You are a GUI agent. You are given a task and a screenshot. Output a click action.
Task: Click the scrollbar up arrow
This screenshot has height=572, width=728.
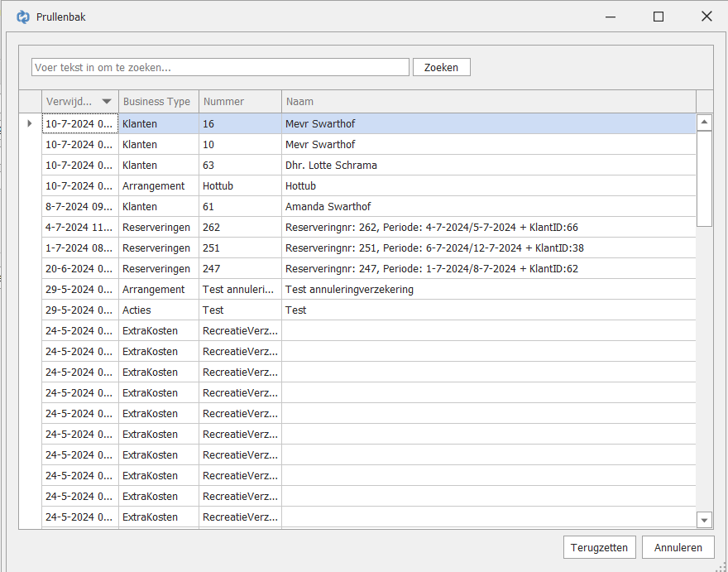click(704, 123)
